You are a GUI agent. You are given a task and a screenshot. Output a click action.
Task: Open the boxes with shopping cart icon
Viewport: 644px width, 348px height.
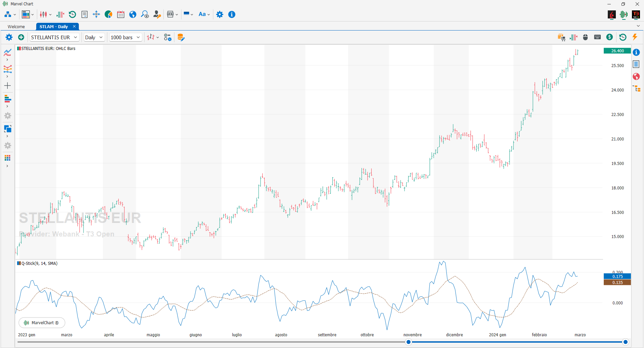point(561,37)
